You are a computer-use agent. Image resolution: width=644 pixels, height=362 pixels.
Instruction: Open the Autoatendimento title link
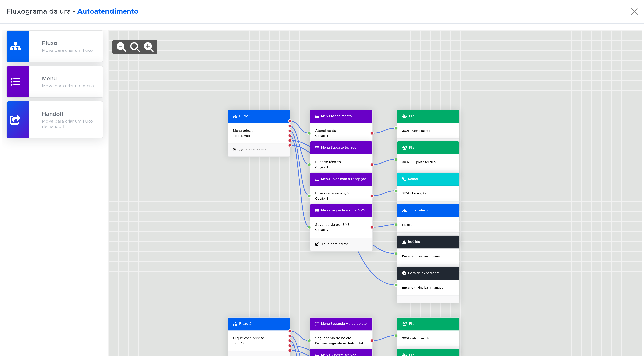coord(108,11)
